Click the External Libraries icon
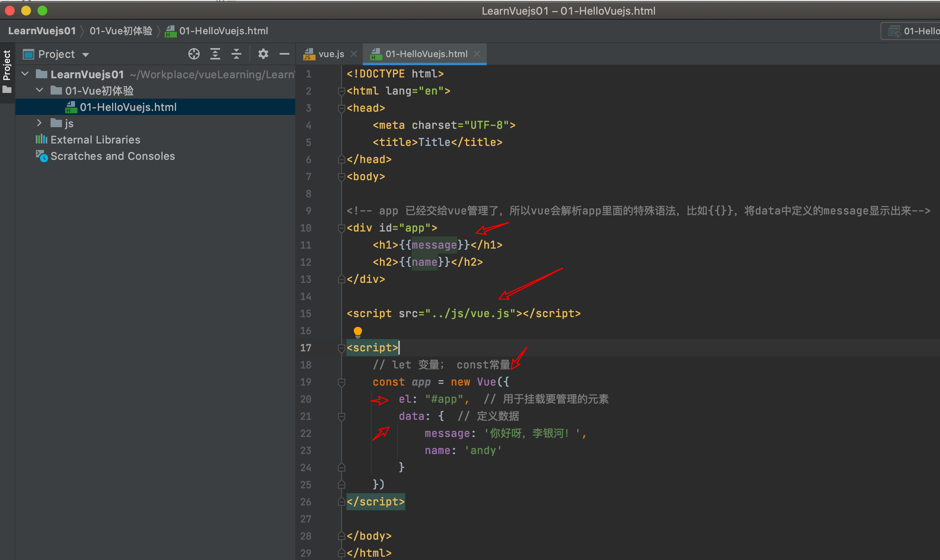This screenshot has height=560, width=940. coord(41,139)
